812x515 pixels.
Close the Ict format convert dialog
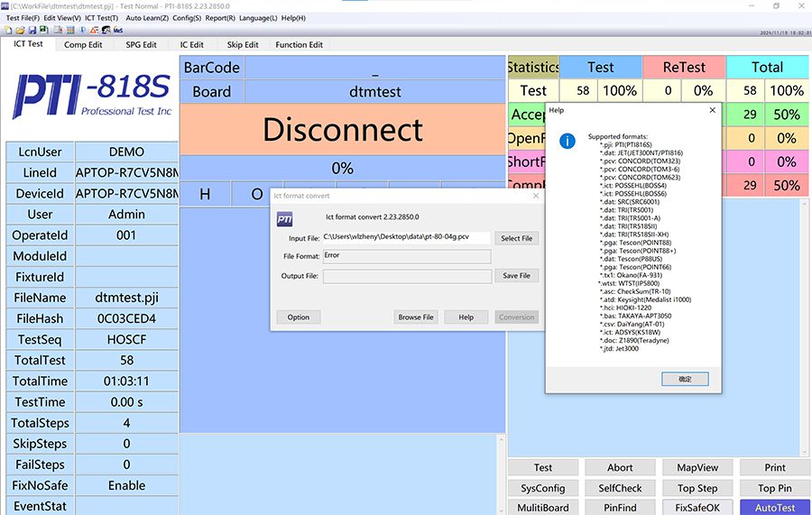[x=536, y=196]
